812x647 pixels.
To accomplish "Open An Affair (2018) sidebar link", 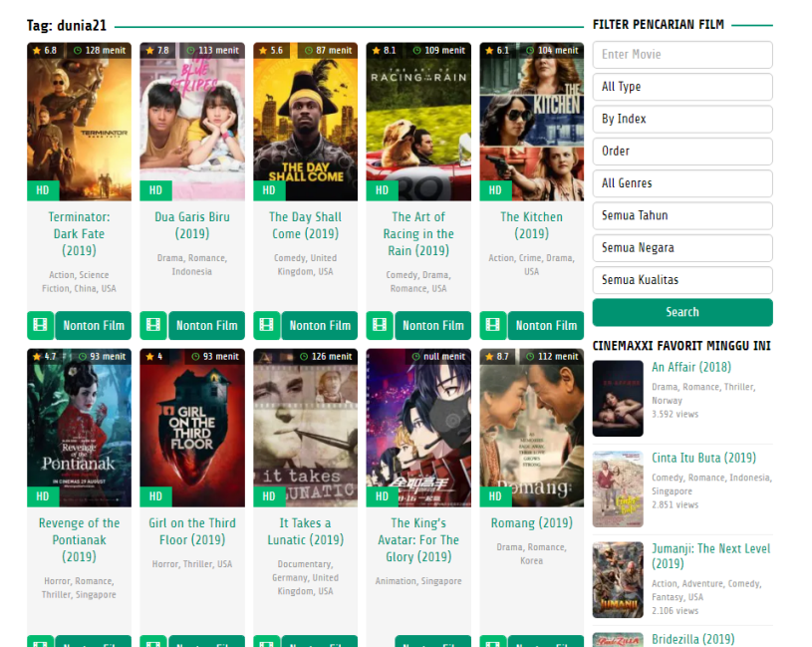I will pos(691,367).
